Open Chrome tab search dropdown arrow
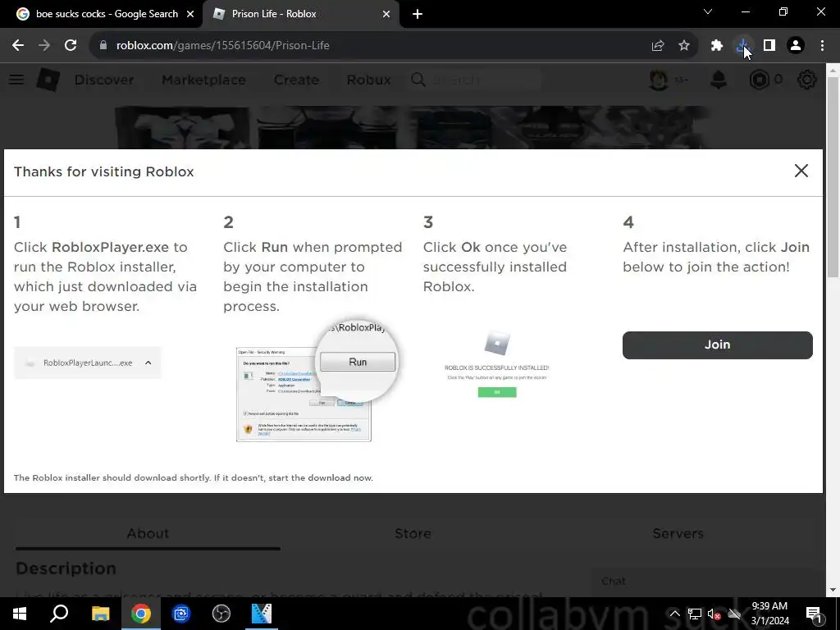Viewport: 840px width, 630px height. click(x=708, y=11)
